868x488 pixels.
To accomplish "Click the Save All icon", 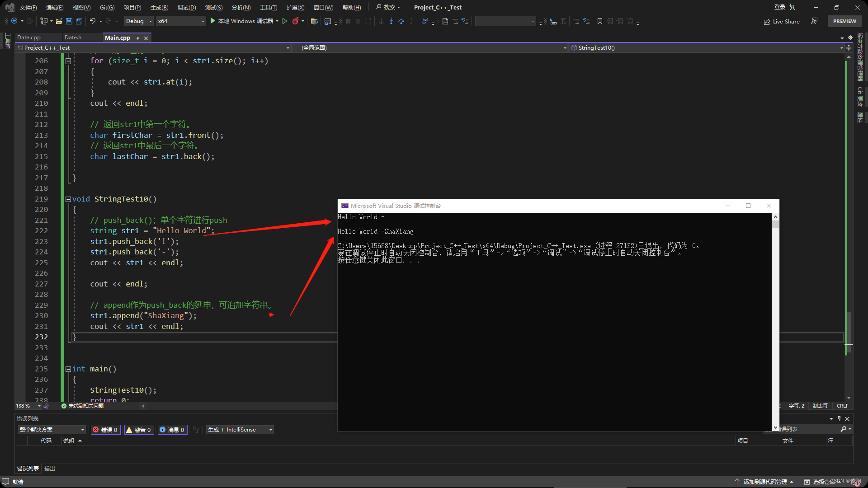I will click(x=79, y=21).
